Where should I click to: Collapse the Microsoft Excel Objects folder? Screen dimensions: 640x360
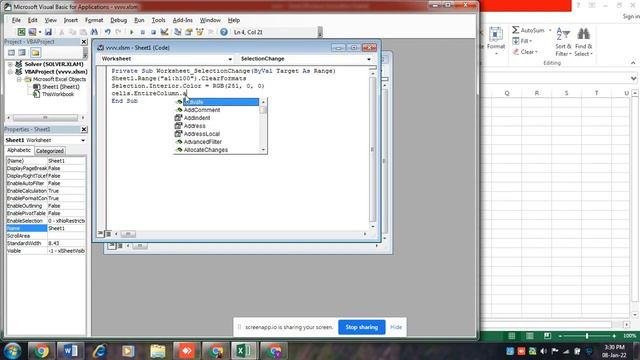tap(19, 79)
